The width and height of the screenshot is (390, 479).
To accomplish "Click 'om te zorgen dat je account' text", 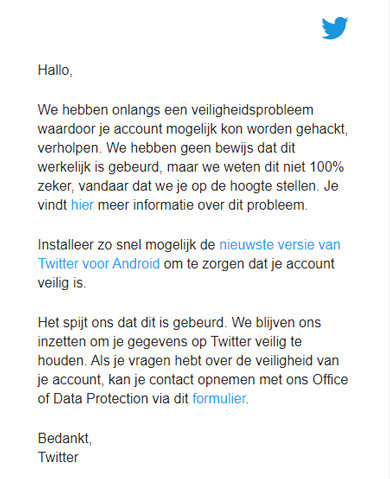I will click(249, 263).
